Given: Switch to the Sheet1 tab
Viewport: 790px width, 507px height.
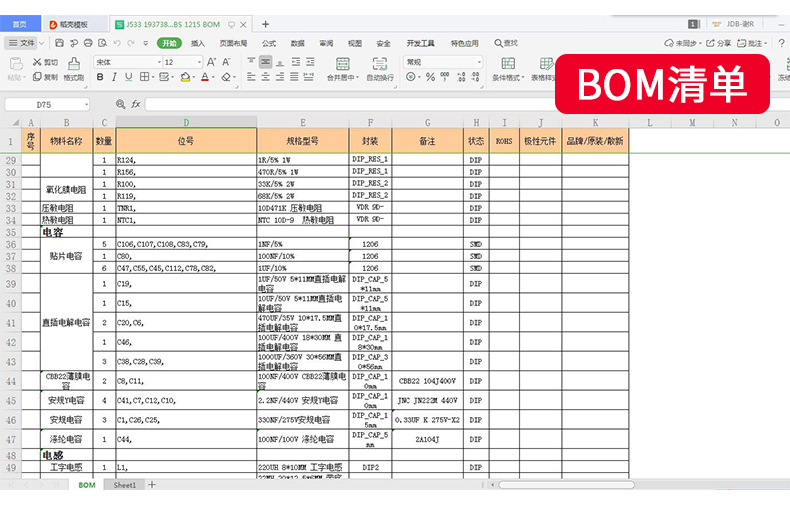Looking at the screenshot, I should point(124,485).
